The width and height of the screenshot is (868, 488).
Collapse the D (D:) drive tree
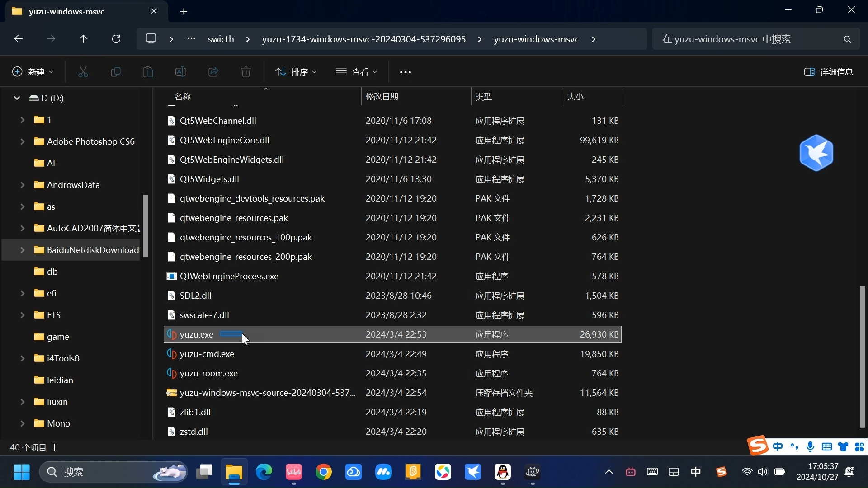click(17, 98)
